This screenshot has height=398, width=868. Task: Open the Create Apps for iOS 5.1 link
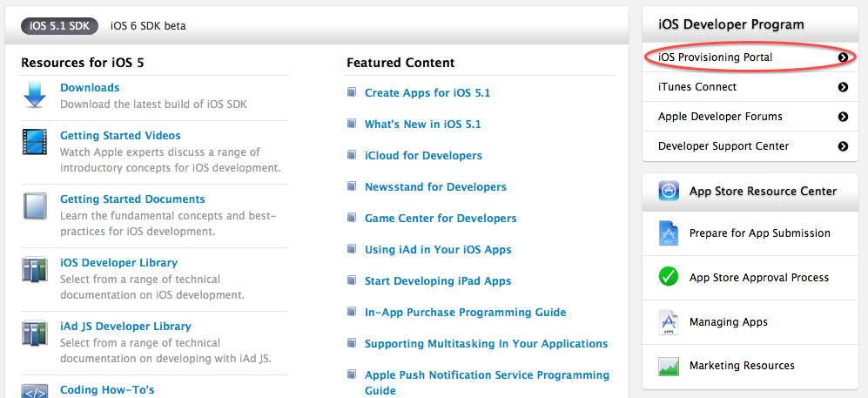[427, 93]
